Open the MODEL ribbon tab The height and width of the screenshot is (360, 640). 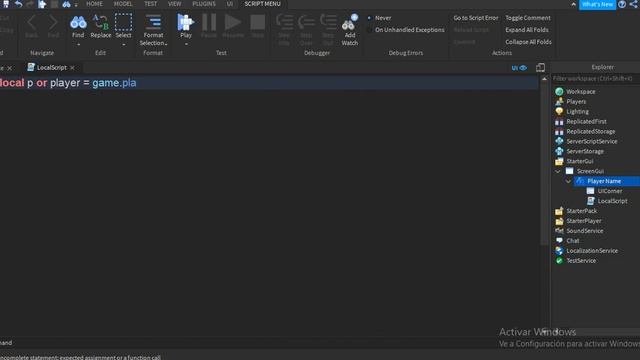[x=123, y=4]
